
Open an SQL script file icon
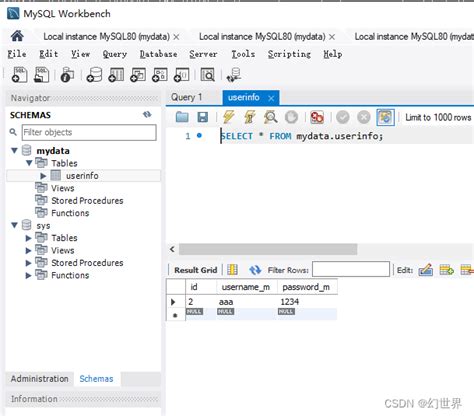coord(42,74)
